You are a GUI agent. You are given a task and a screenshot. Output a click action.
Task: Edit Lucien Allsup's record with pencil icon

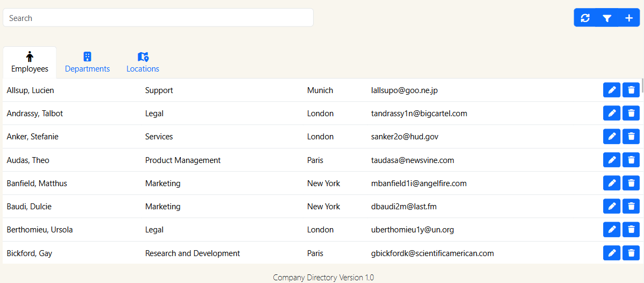(612, 90)
